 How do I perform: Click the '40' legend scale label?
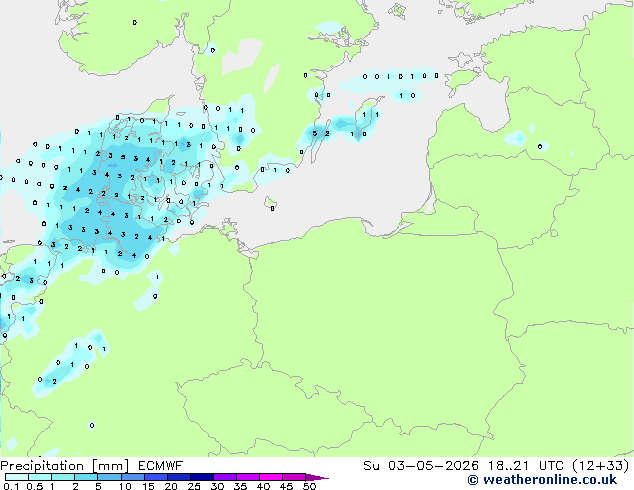pyautogui.click(x=263, y=486)
